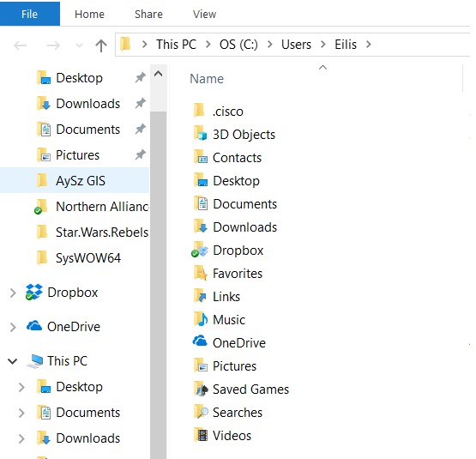Select the Saved Games folder icon

pyautogui.click(x=200, y=389)
